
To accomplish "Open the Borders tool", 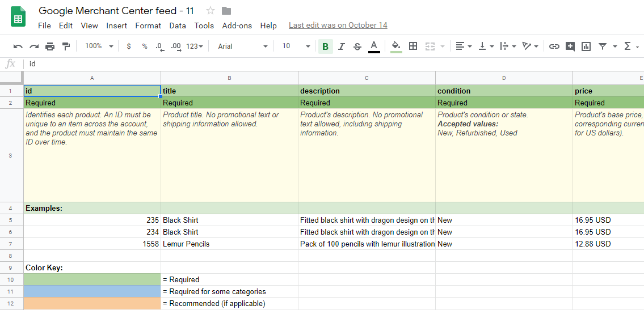I will pyautogui.click(x=413, y=46).
